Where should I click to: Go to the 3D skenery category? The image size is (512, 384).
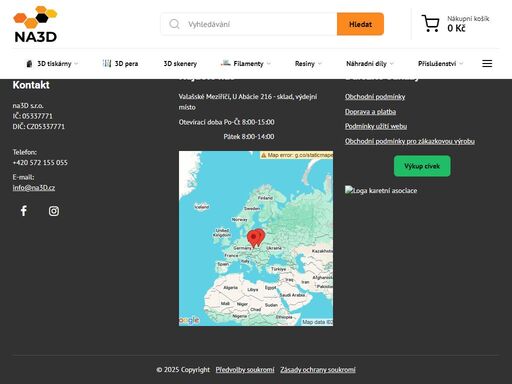[x=180, y=64]
